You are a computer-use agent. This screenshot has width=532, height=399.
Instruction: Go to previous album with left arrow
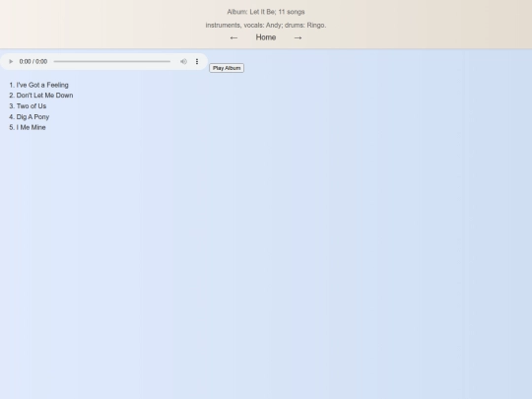[233, 37]
